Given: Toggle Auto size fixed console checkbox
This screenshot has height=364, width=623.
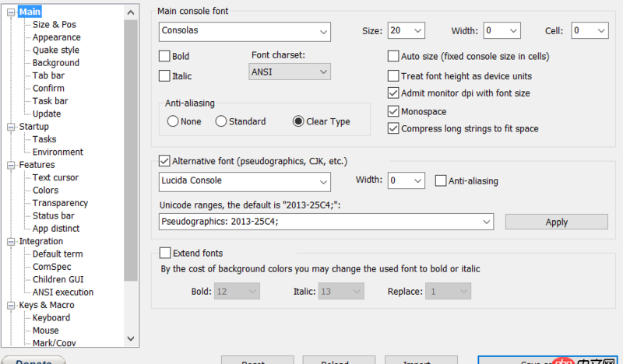Looking at the screenshot, I should tap(394, 56).
